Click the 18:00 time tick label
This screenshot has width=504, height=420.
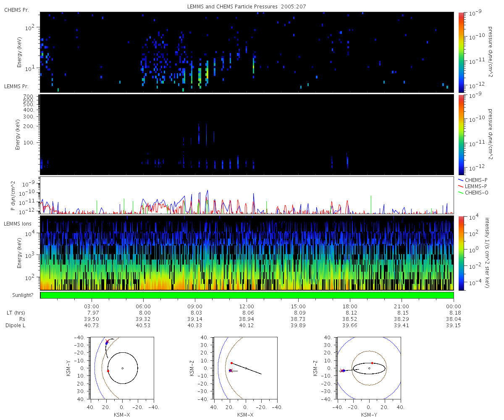(x=350, y=306)
